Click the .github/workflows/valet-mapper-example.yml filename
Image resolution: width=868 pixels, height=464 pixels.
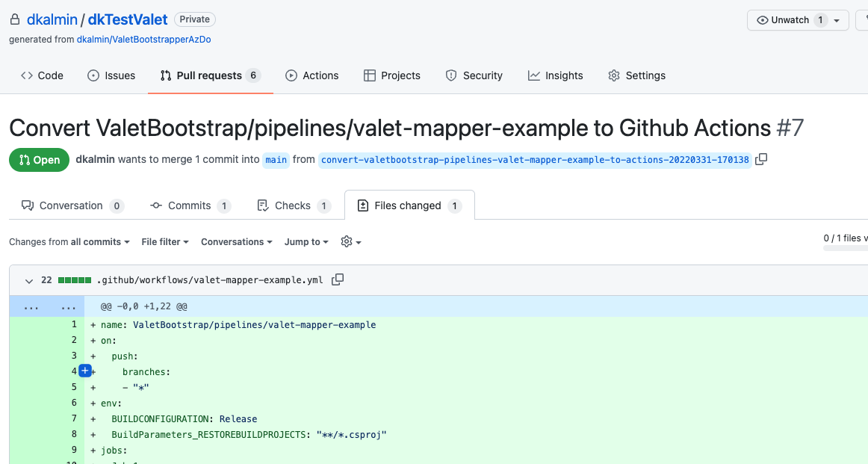coord(210,280)
